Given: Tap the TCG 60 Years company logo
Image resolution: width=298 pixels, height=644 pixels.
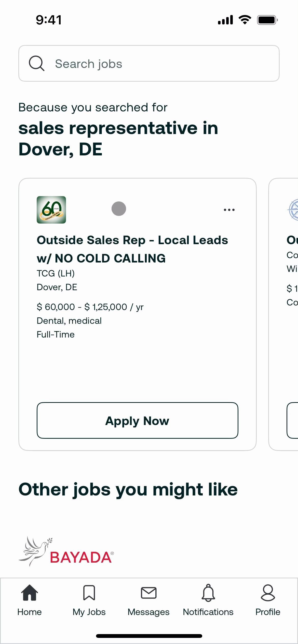Looking at the screenshot, I should (51, 210).
